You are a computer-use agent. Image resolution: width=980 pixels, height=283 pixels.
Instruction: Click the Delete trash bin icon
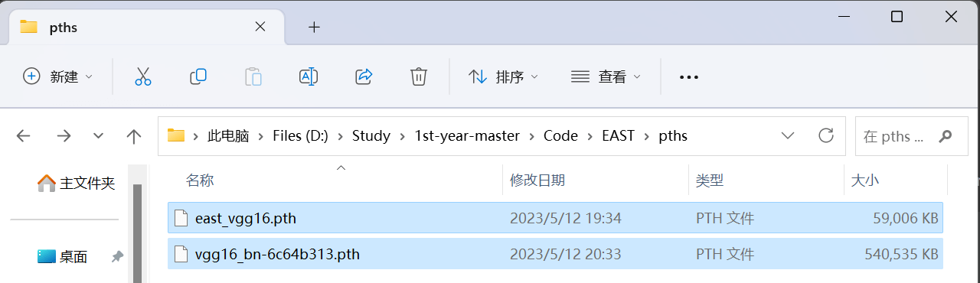[x=418, y=76]
